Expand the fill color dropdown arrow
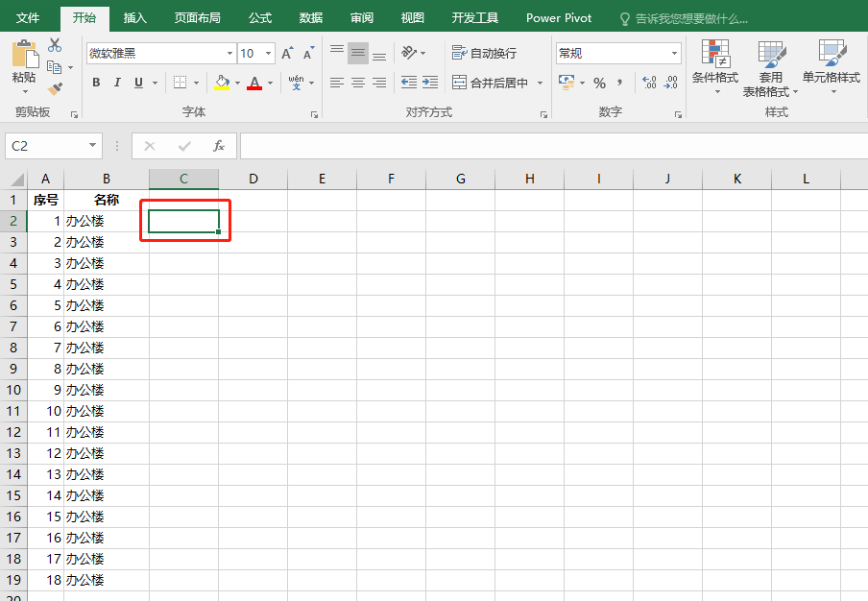The width and height of the screenshot is (868, 601). pyautogui.click(x=237, y=83)
